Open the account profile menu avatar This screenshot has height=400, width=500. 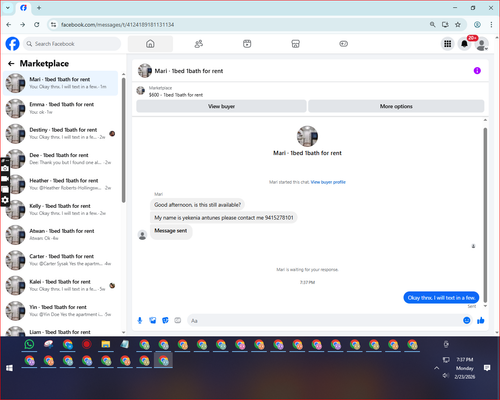point(482,44)
